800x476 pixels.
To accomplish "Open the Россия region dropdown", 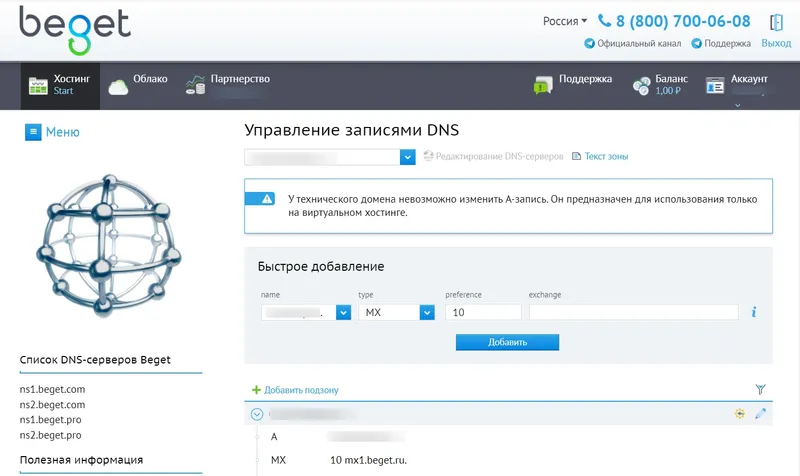I will 565,21.
